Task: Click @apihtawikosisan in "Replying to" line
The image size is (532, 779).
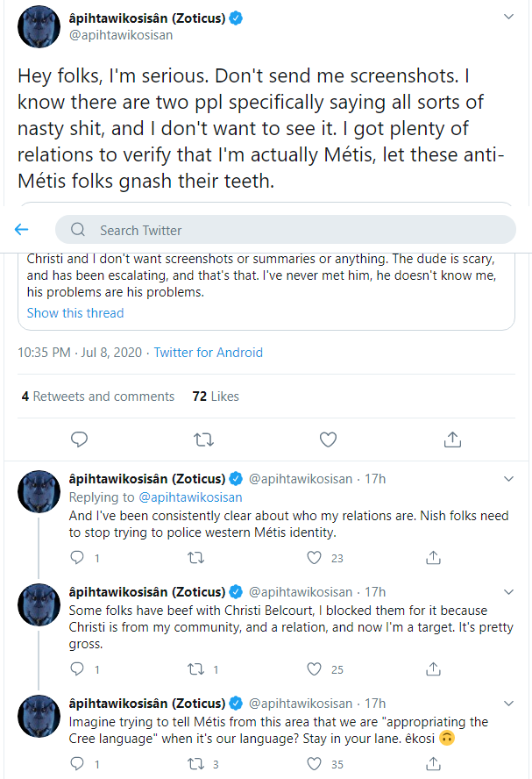Action: coord(183,497)
